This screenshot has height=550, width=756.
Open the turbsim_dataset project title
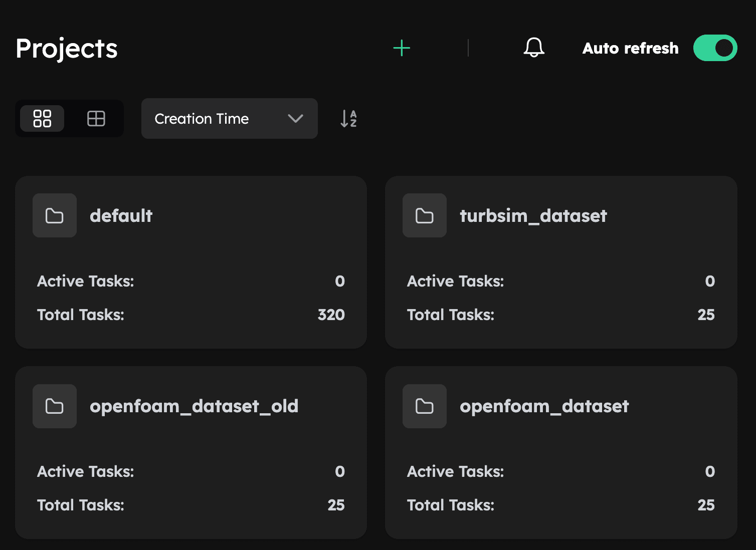pos(533,216)
